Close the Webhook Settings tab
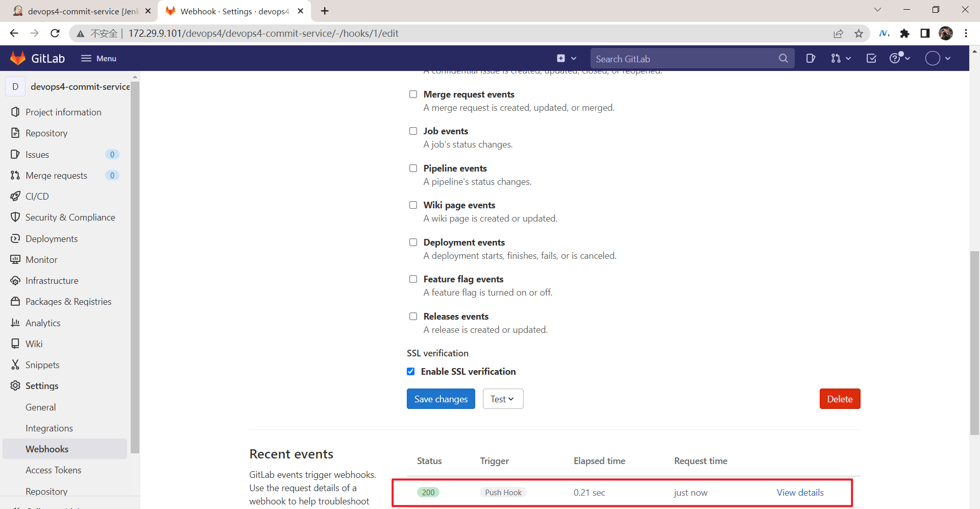980x509 pixels. pos(301,11)
